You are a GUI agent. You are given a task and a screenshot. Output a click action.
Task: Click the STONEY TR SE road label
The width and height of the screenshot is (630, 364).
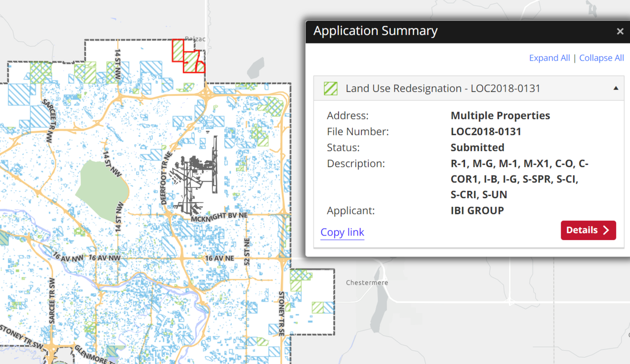[283, 308]
